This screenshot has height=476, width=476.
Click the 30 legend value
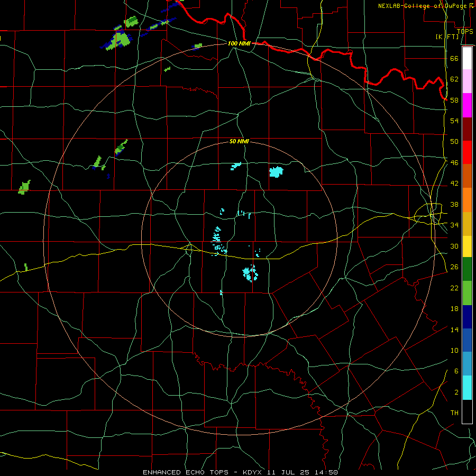(454, 246)
